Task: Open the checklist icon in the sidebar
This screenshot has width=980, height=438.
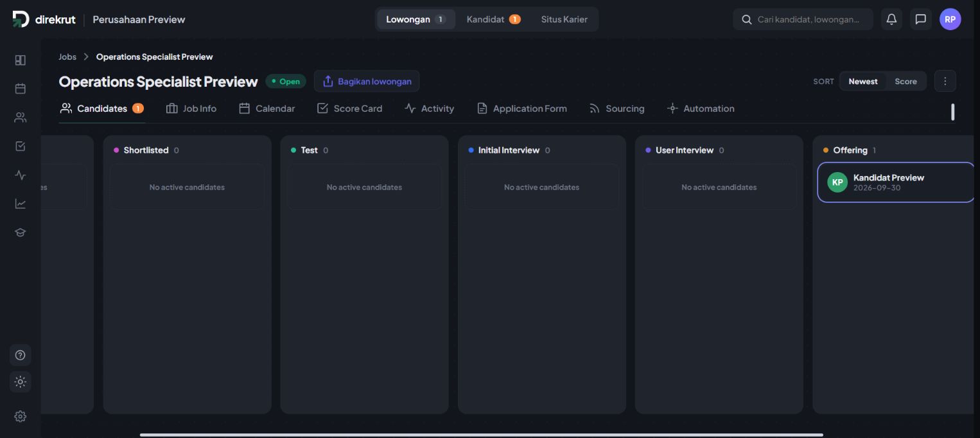Action: (x=21, y=146)
